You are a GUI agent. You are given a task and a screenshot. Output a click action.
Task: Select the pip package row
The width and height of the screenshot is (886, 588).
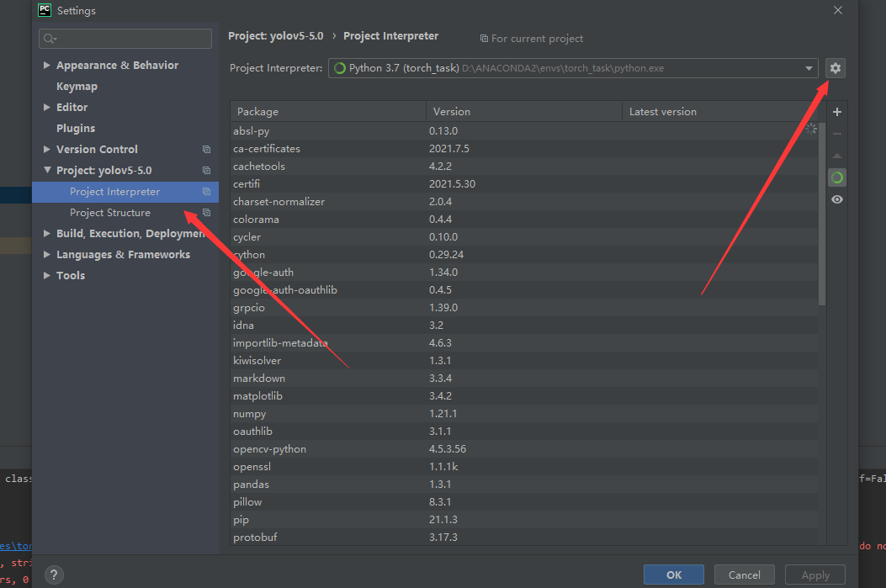pyautogui.click(x=524, y=520)
